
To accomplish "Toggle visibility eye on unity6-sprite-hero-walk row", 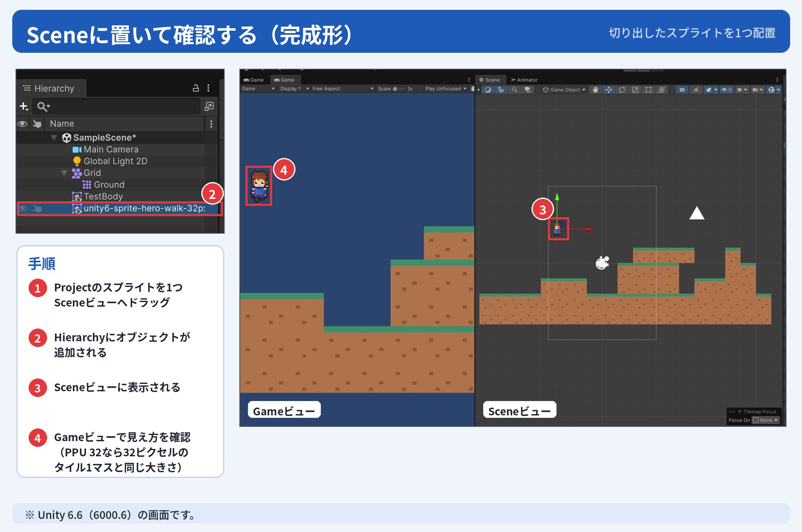I will [24, 208].
